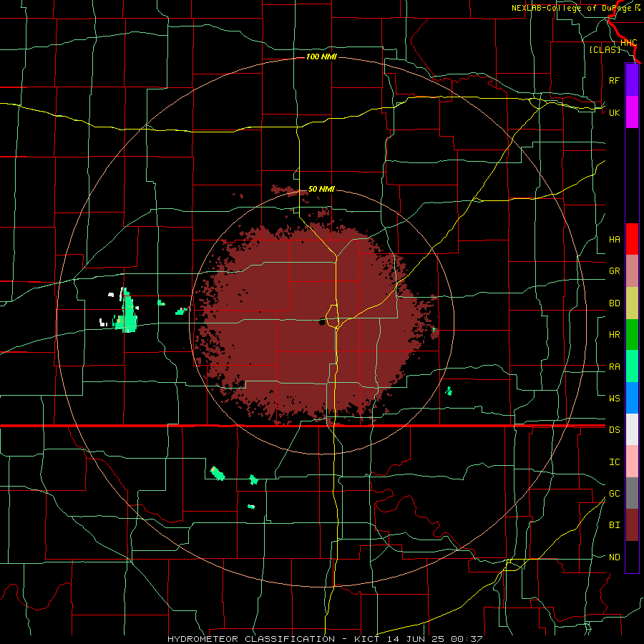Click the DS legend label
Image resolution: width=644 pixels, height=644 pixels.
(x=614, y=429)
